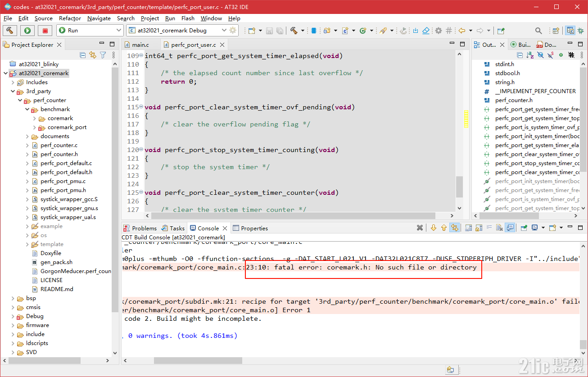Click the blue binary icon in the toolbar
Image resolution: width=588 pixels, height=377 pixels.
point(314,31)
